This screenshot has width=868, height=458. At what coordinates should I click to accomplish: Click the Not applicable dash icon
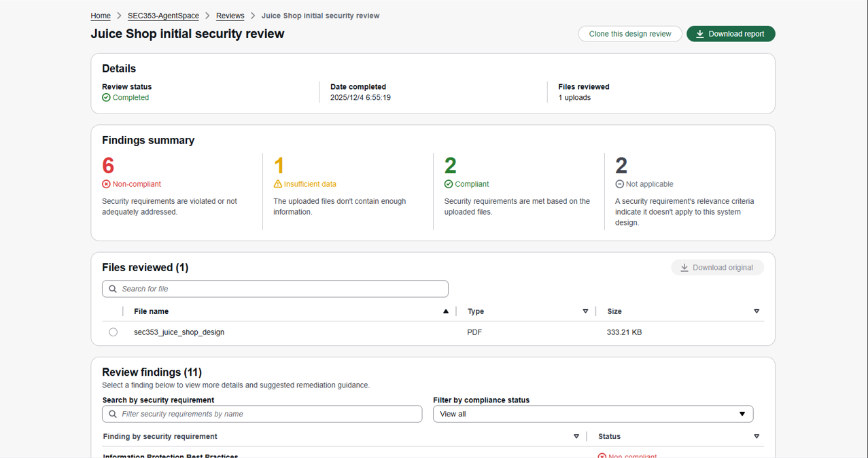(619, 184)
